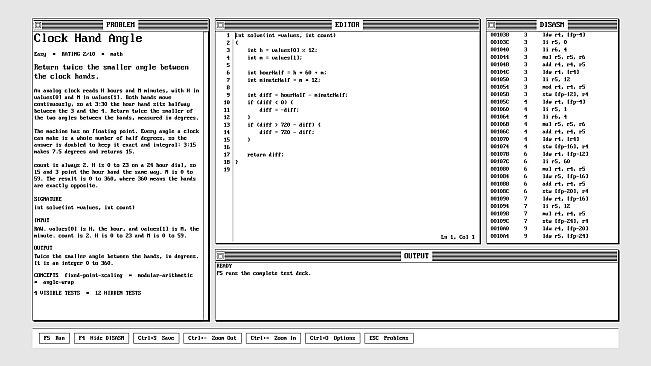Click the "RATING 2/10" text
The height and width of the screenshot is (366, 651).
tap(78, 54)
